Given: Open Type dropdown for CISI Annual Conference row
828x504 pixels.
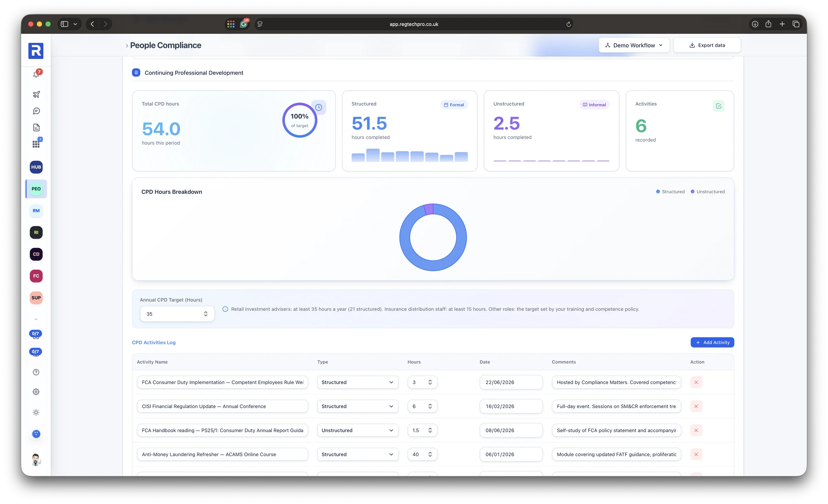Looking at the screenshot, I should tap(358, 406).
